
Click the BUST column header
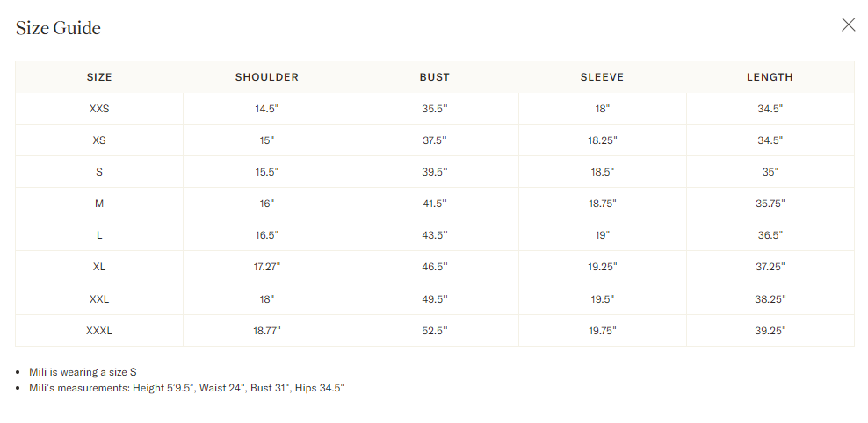point(435,77)
